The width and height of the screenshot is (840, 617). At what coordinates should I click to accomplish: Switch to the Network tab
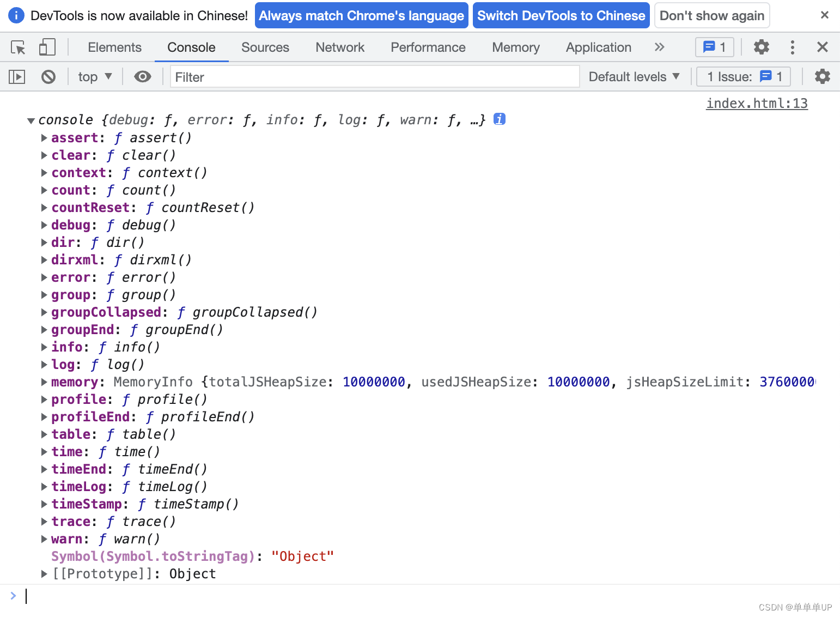[x=340, y=47]
